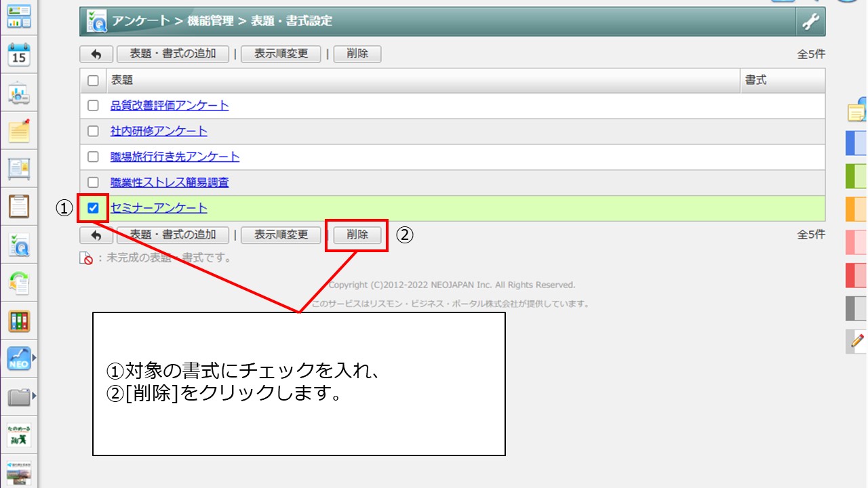
Task: Open the セミナーアンケート link
Action: tap(159, 208)
